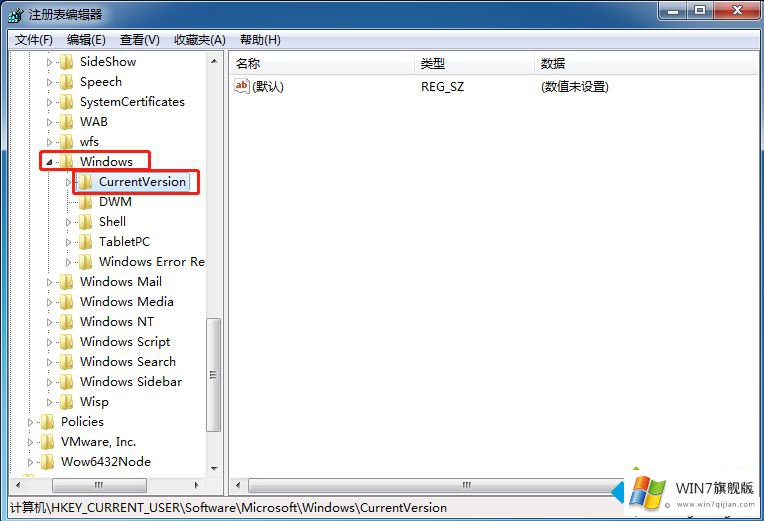Expand the Wow6432Node key

pyautogui.click(x=30, y=462)
